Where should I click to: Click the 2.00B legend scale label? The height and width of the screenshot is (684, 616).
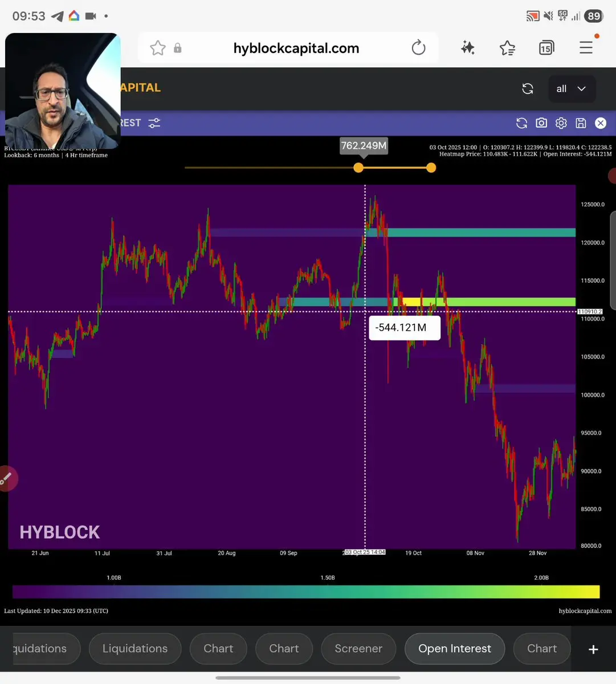point(541,578)
